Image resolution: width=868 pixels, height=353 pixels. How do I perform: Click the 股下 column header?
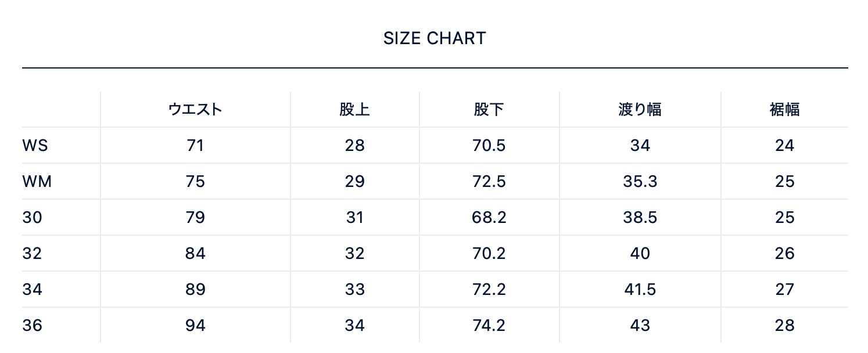tap(489, 109)
